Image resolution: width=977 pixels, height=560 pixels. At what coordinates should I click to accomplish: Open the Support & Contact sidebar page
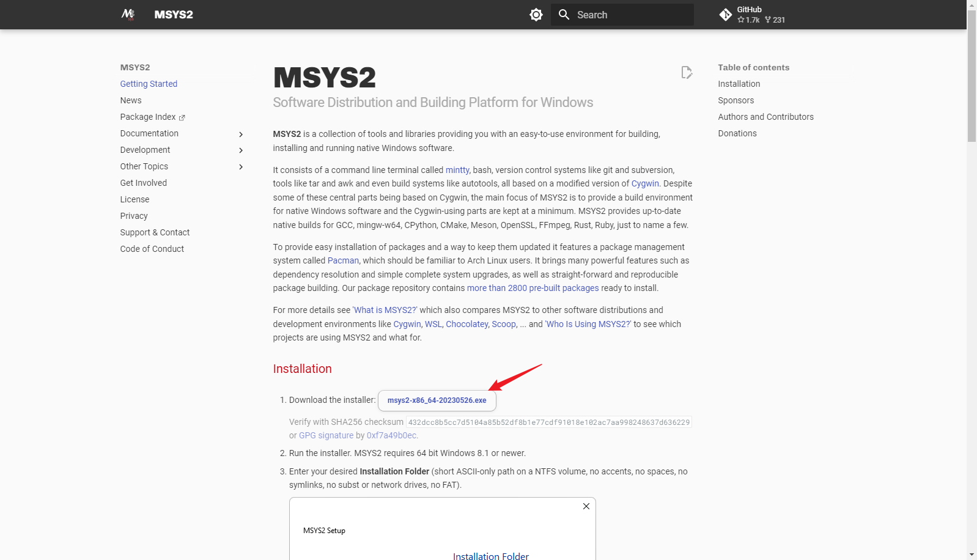coord(155,232)
